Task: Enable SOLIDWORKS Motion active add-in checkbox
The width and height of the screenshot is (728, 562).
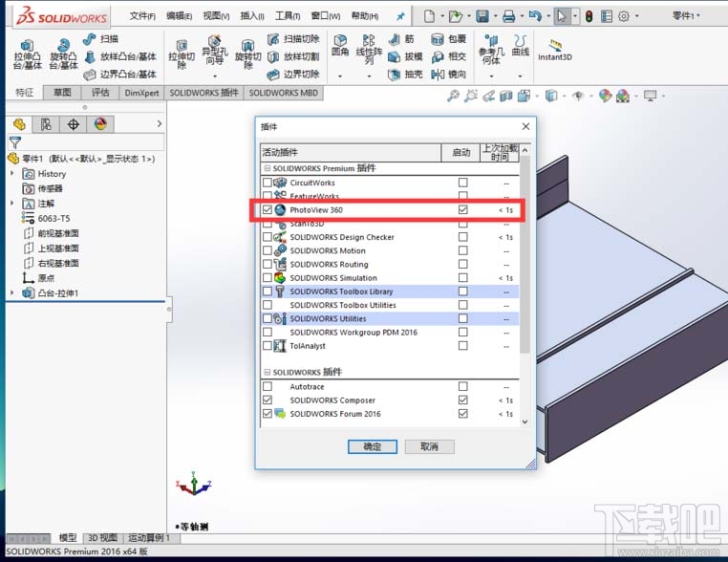Action: (x=268, y=250)
